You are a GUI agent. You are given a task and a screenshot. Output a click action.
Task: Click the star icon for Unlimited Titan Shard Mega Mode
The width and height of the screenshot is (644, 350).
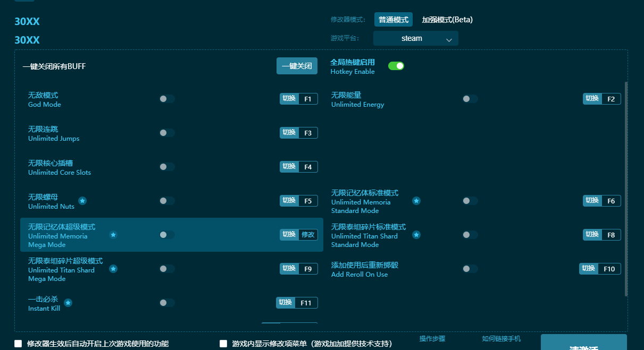click(113, 269)
